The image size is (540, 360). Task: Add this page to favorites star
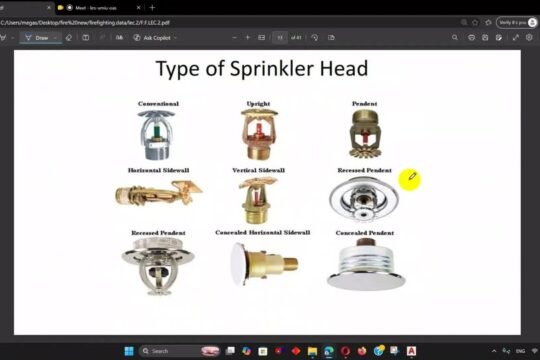tap(475, 22)
